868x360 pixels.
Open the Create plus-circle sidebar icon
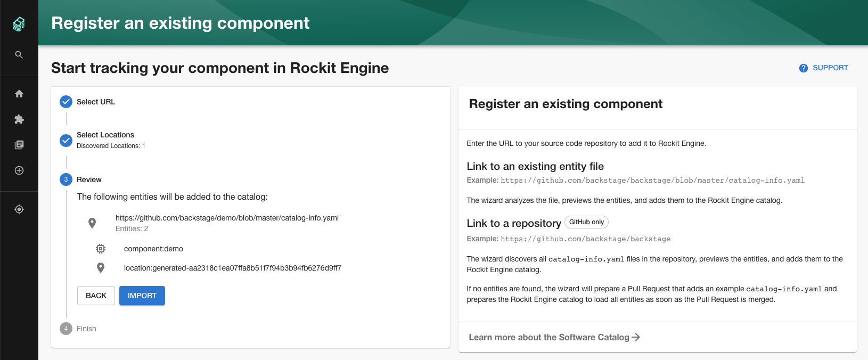[19, 170]
